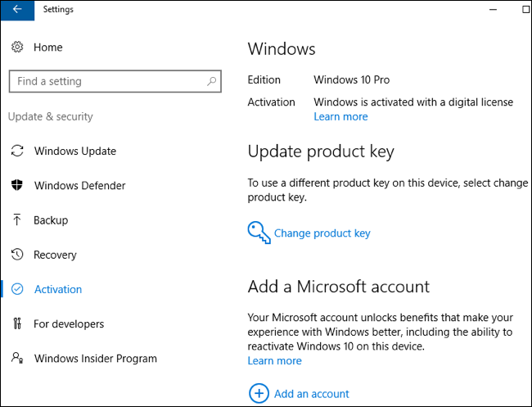Click the Update product key heading

[321, 151]
